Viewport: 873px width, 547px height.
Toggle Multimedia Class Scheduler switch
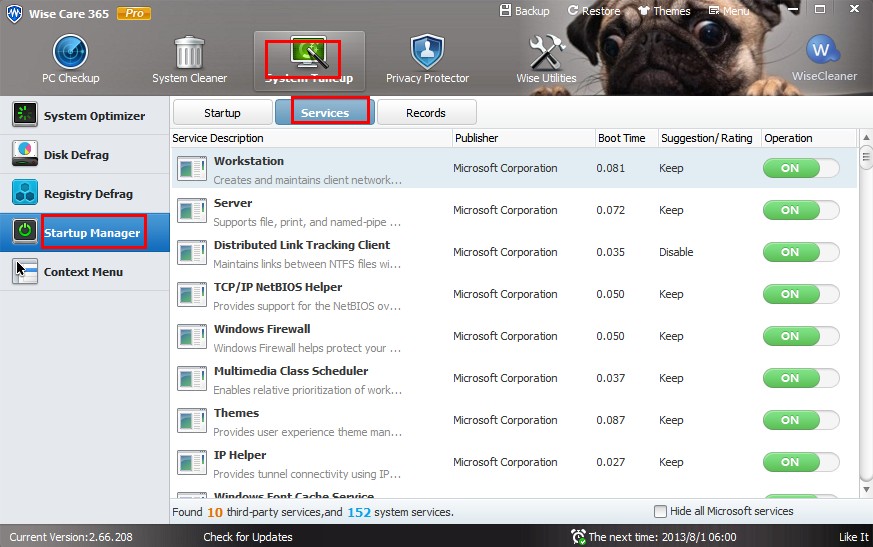[801, 378]
